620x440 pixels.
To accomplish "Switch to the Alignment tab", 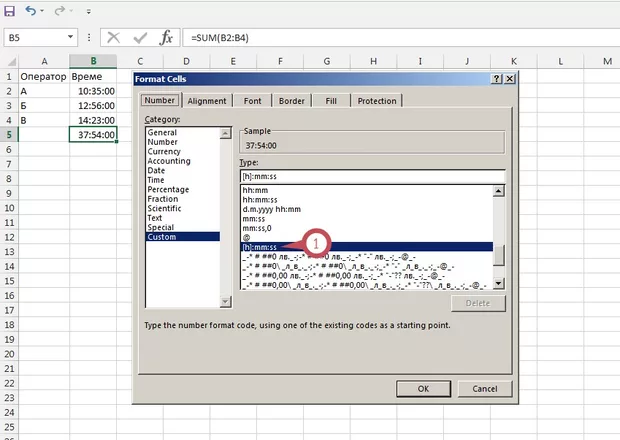I will coord(207,101).
